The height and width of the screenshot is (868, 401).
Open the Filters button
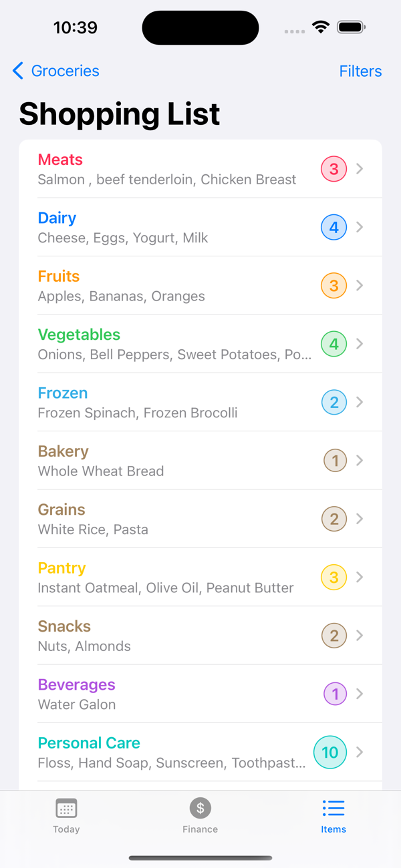click(x=360, y=71)
